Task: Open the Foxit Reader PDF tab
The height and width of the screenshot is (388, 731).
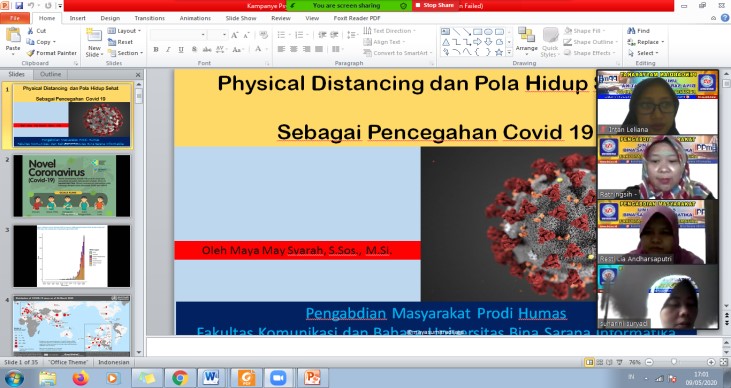Action: pyautogui.click(x=357, y=18)
